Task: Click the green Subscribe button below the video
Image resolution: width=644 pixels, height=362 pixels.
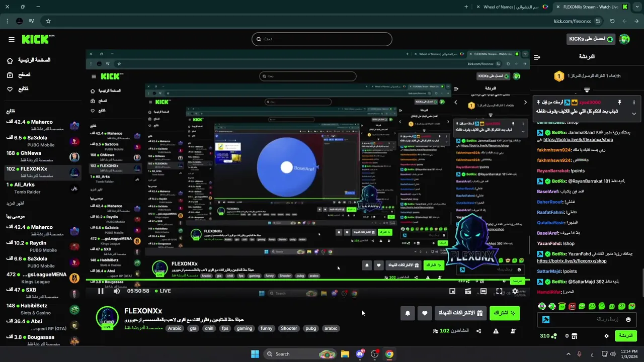Action: coord(505,313)
